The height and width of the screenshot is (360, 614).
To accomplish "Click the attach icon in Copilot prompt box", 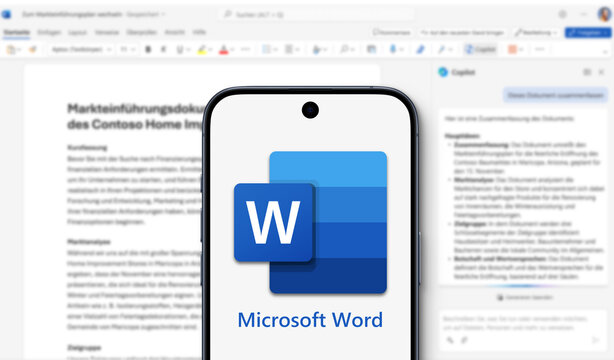I will tap(450, 340).
